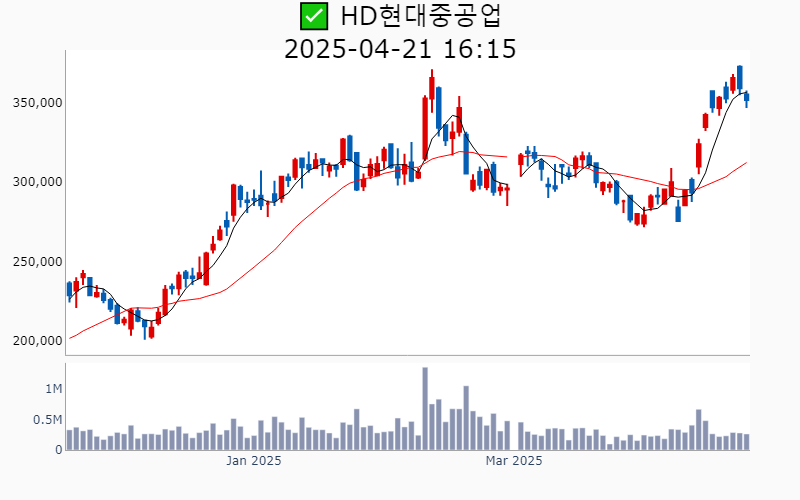Viewport: 800px width, 500px height.
Task: Click the 250,000 price axis label
Action: 37,262
